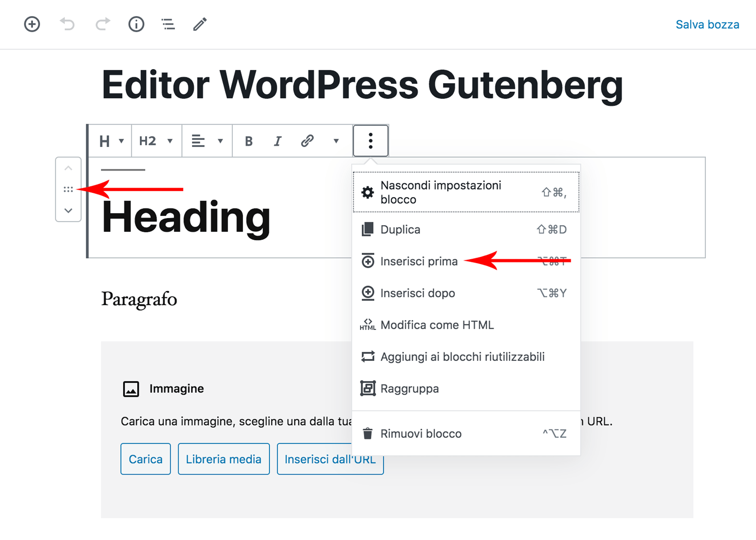The width and height of the screenshot is (756, 540).
Task: Undo the last change
Action: coord(67,24)
